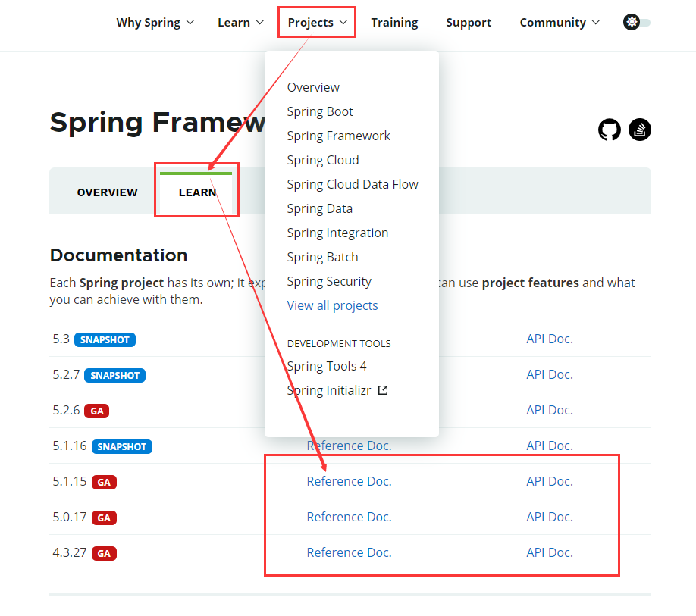
Task: Click the Documentation section heading
Action: coord(118,255)
